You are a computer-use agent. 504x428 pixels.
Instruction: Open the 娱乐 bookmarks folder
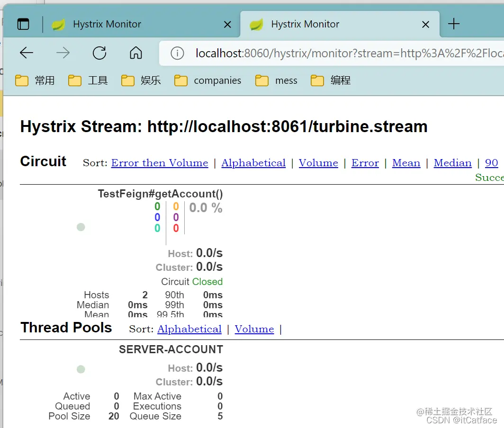point(141,80)
